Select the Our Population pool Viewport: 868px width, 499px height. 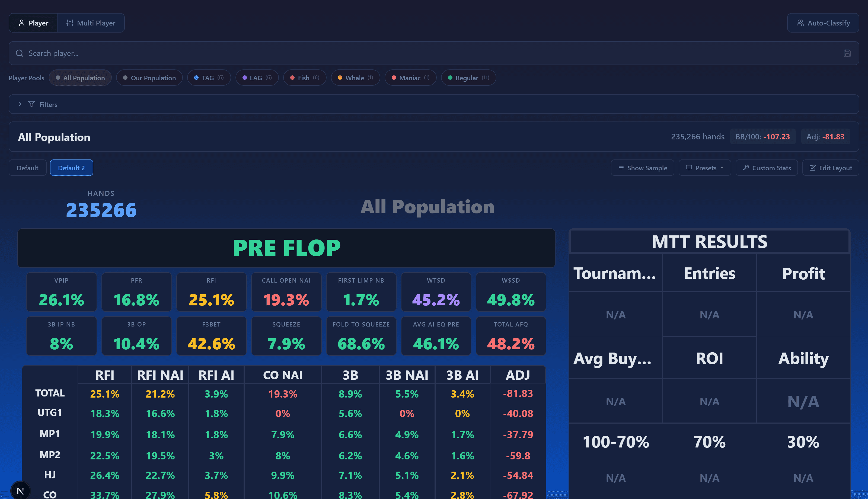click(149, 78)
